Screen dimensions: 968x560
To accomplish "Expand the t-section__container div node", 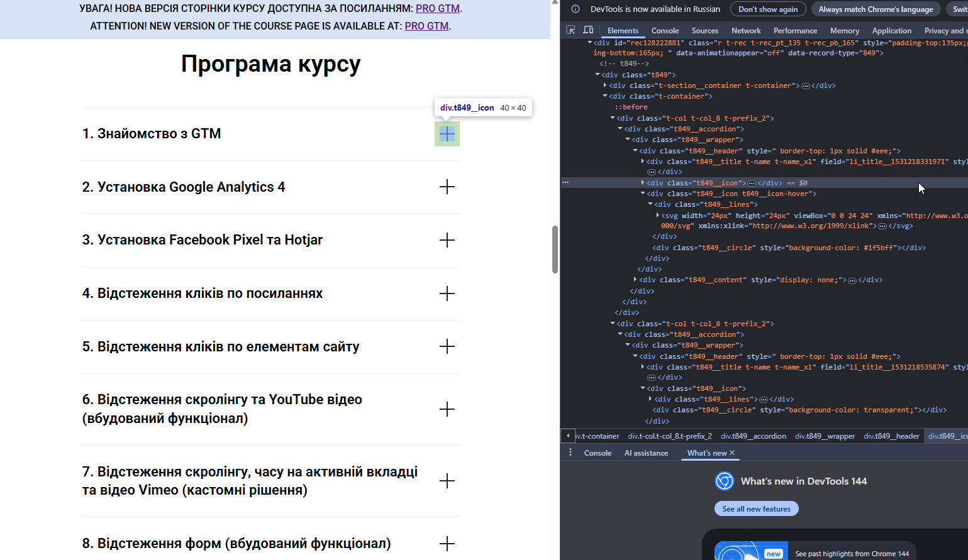I will point(605,85).
